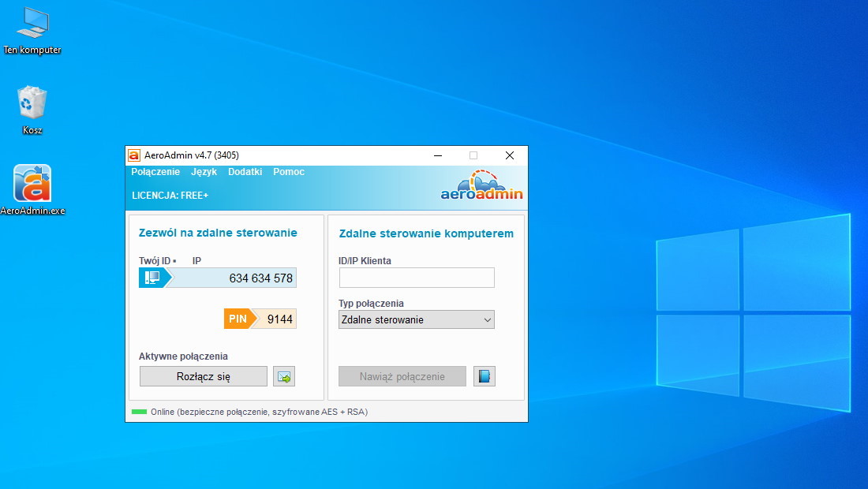Open the Dodatki menu
The image size is (868, 489).
tap(245, 172)
